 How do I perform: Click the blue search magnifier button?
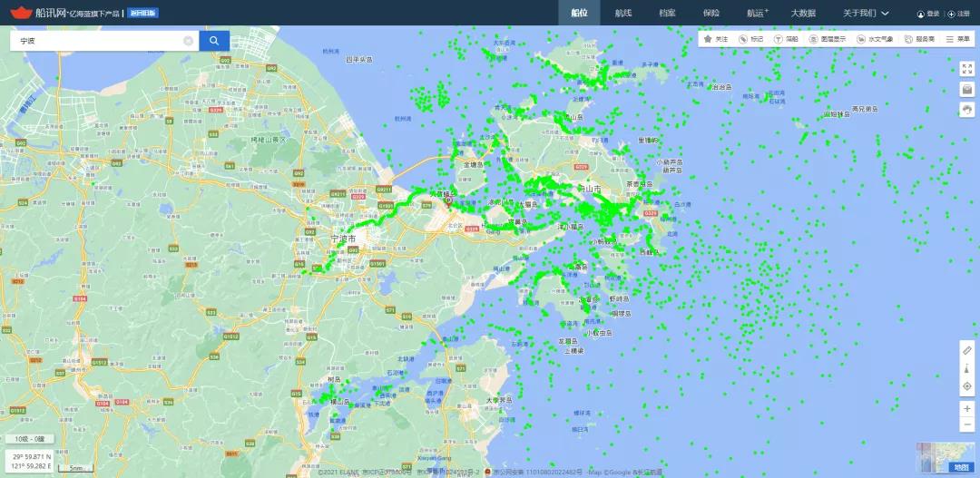(x=214, y=41)
